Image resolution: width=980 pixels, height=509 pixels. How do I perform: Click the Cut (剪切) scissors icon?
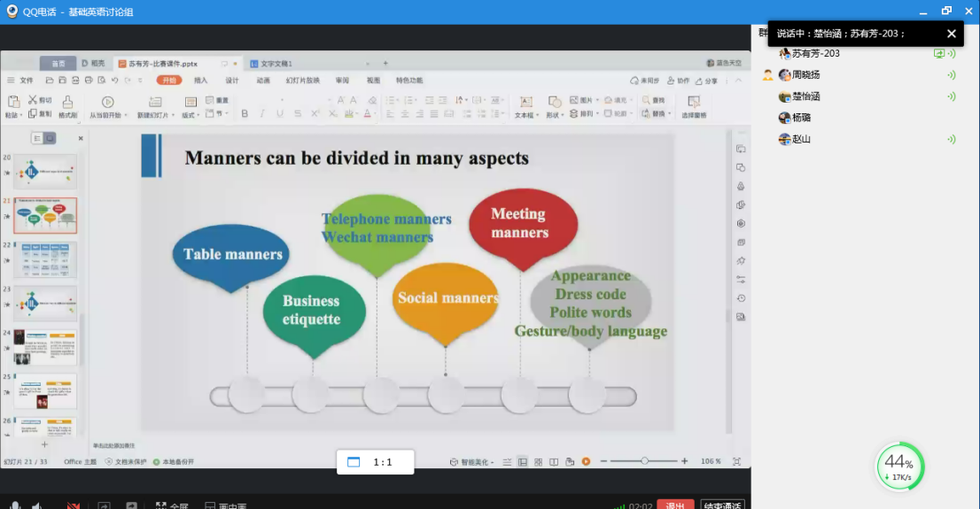(33, 100)
